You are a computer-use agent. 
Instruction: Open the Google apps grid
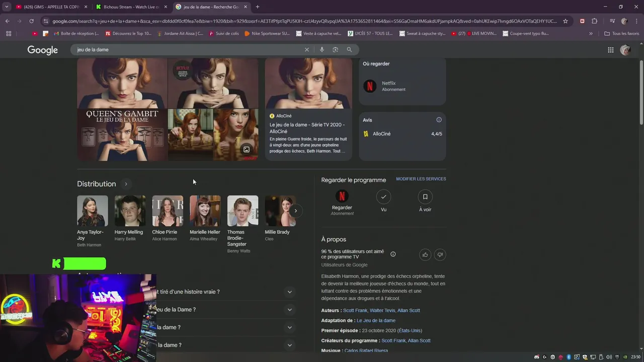[610, 50]
